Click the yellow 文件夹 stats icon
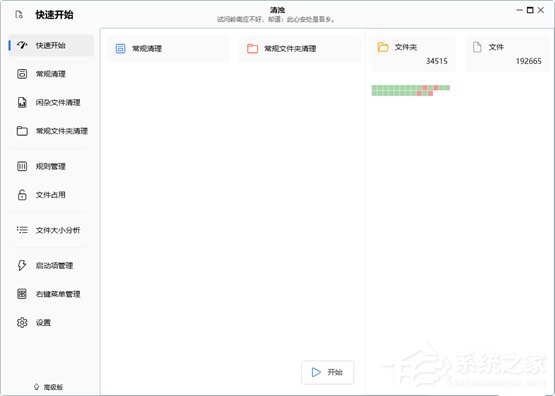Viewport: 555px width, 396px height. (383, 47)
